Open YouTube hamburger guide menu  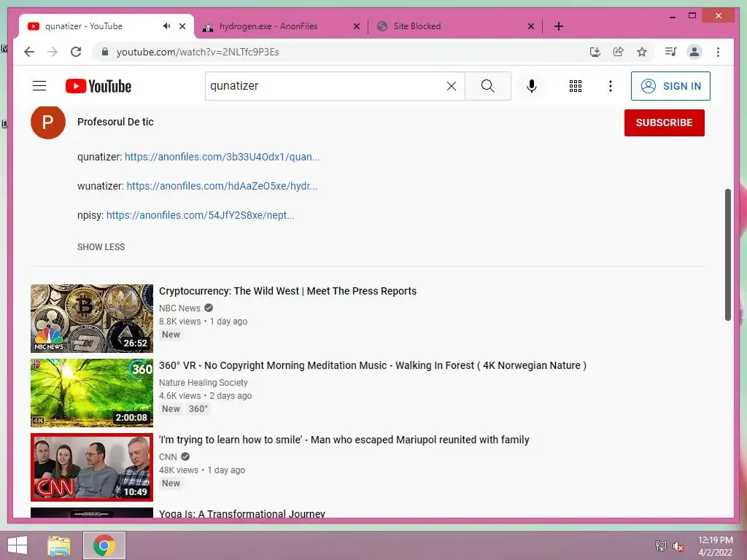coord(39,86)
